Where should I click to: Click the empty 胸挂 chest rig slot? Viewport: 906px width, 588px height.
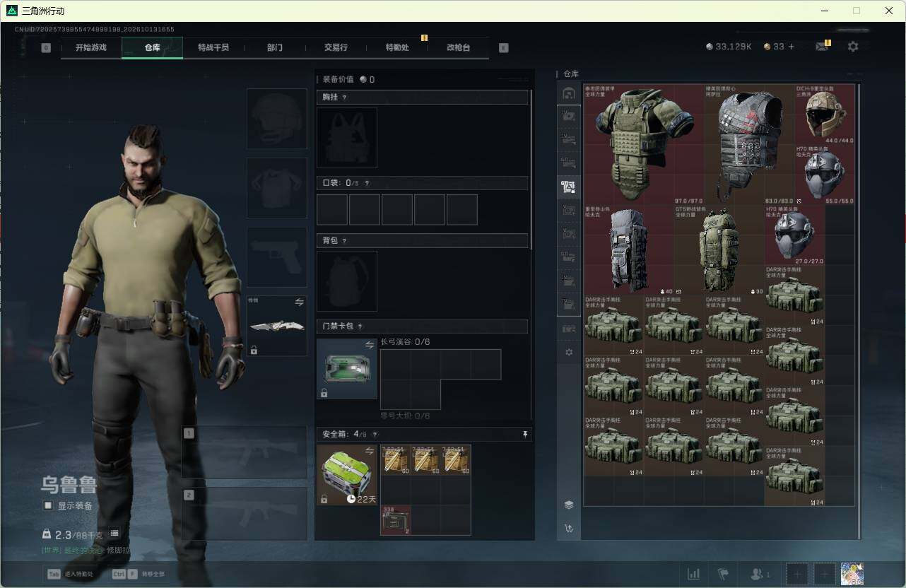pyautogui.click(x=347, y=138)
